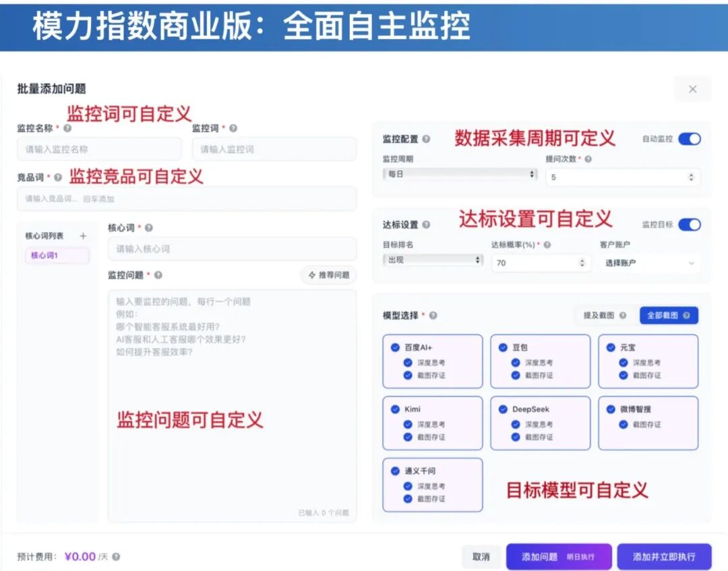Toggle the 自动监控 switch

point(690,139)
